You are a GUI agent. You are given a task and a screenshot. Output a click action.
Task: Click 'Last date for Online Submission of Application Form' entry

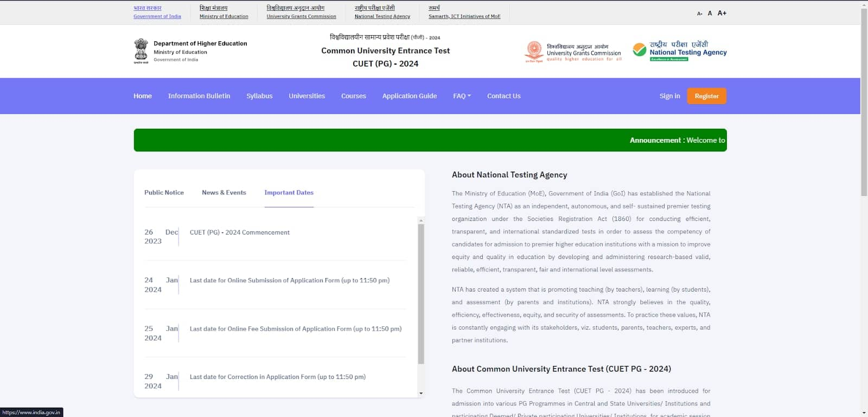point(290,281)
